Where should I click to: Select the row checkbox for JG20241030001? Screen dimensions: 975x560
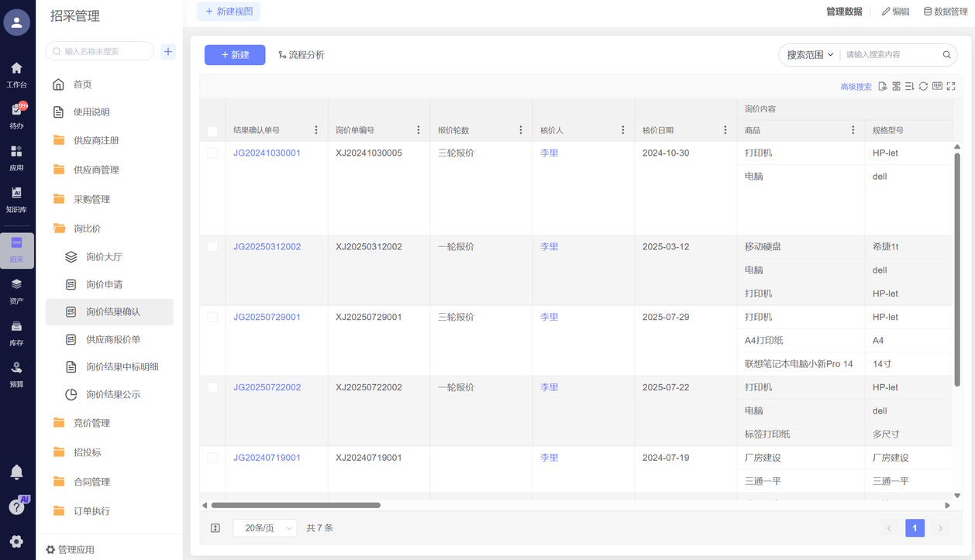point(212,153)
